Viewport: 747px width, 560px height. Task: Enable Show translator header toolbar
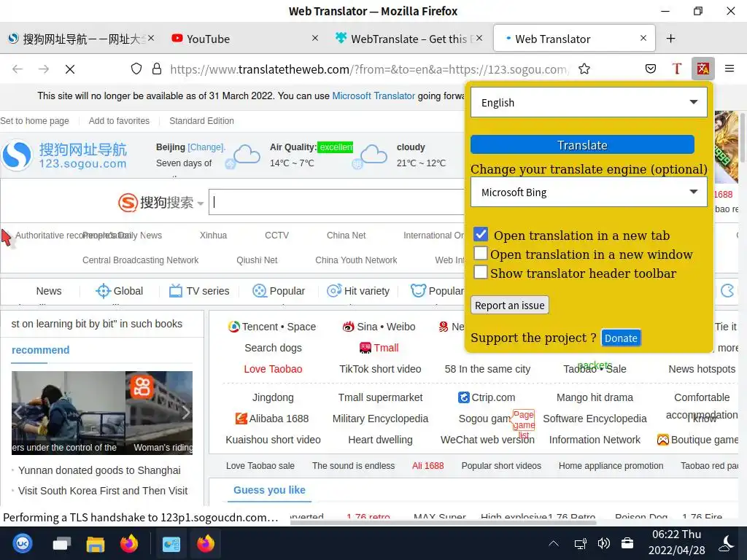(481, 273)
